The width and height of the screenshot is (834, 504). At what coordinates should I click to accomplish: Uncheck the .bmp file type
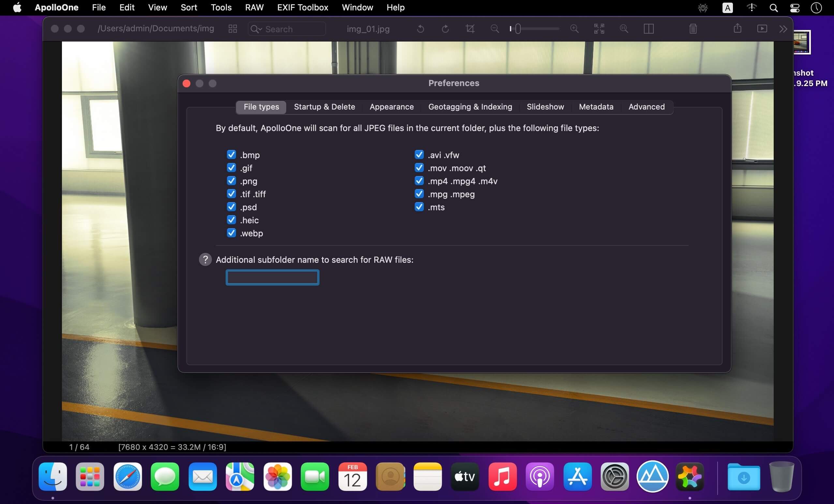point(231,155)
